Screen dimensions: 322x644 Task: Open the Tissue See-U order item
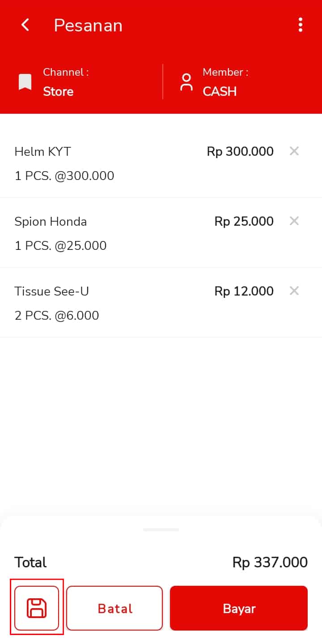pos(52,292)
